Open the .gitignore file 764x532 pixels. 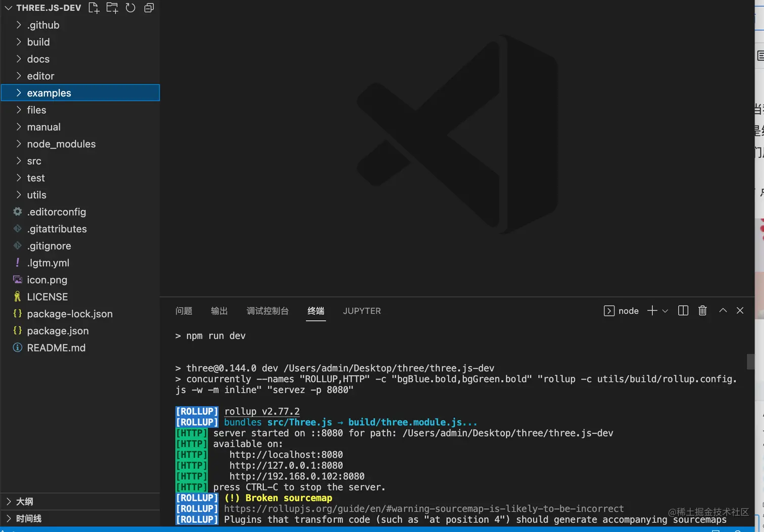[x=80, y=246]
